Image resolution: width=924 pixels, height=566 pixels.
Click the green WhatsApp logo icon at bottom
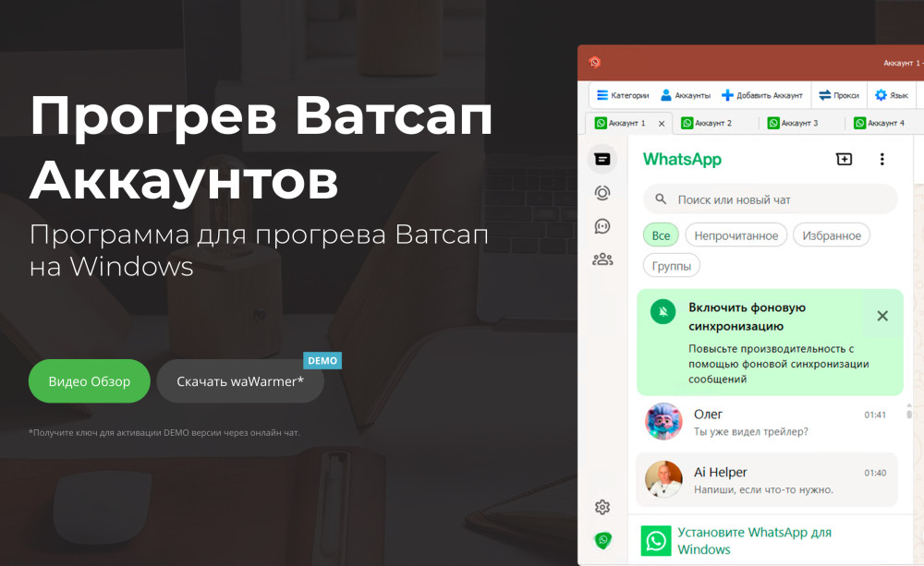(656, 541)
